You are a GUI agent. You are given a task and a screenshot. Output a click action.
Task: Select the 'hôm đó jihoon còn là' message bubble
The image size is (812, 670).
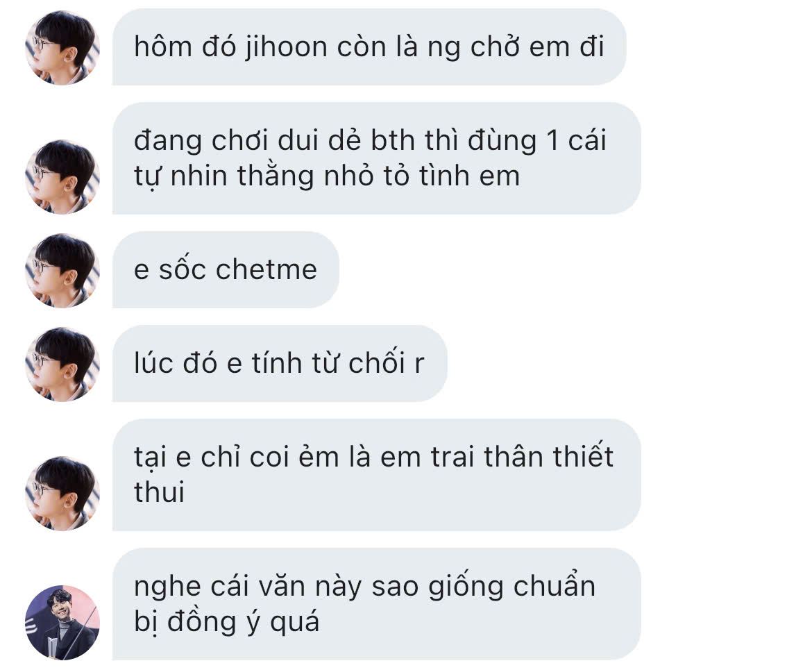tap(369, 47)
